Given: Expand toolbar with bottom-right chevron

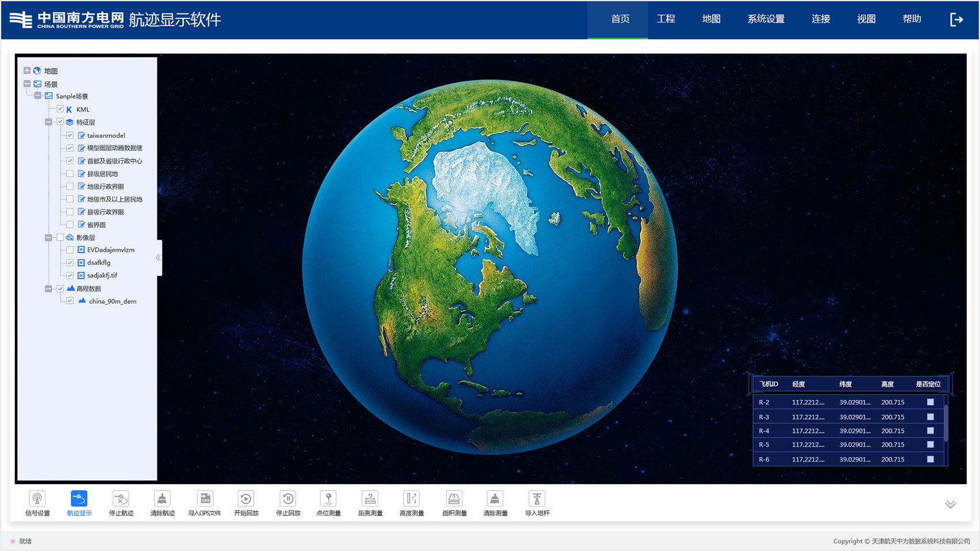Looking at the screenshot, I should pos(950,504).
